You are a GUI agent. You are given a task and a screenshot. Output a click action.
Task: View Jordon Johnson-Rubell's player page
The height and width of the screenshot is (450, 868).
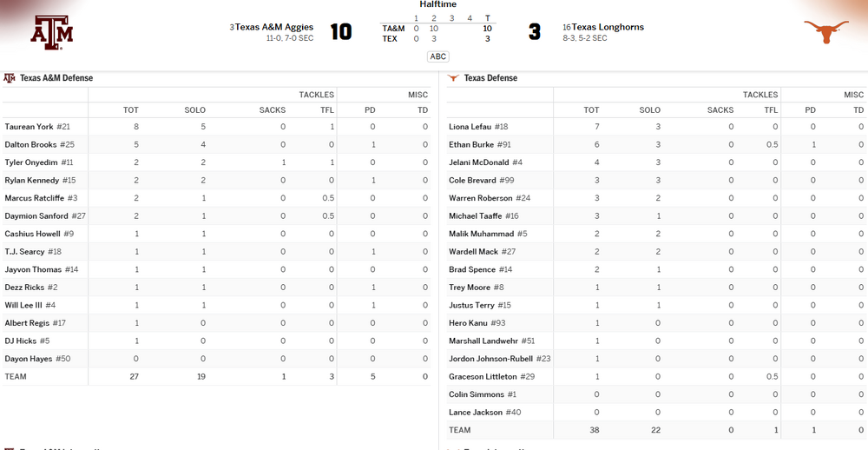tap(491, 359)
